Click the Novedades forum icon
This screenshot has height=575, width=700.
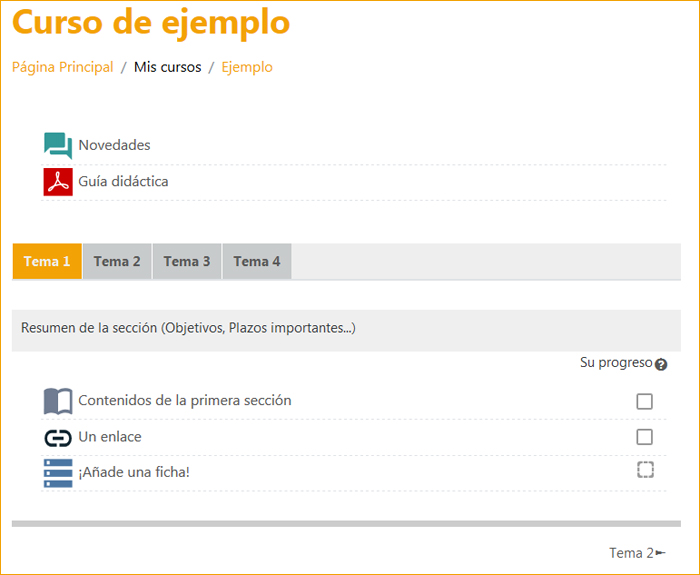click(x=58, y=146)
